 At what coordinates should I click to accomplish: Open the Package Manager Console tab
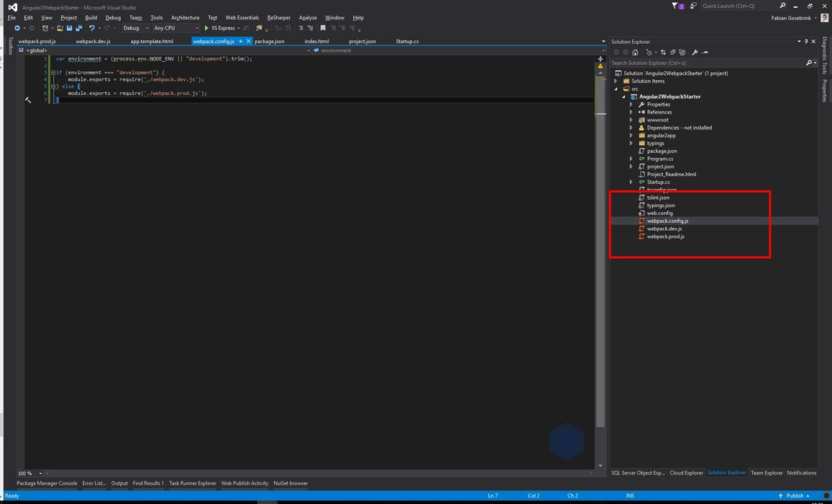(47, 483)
